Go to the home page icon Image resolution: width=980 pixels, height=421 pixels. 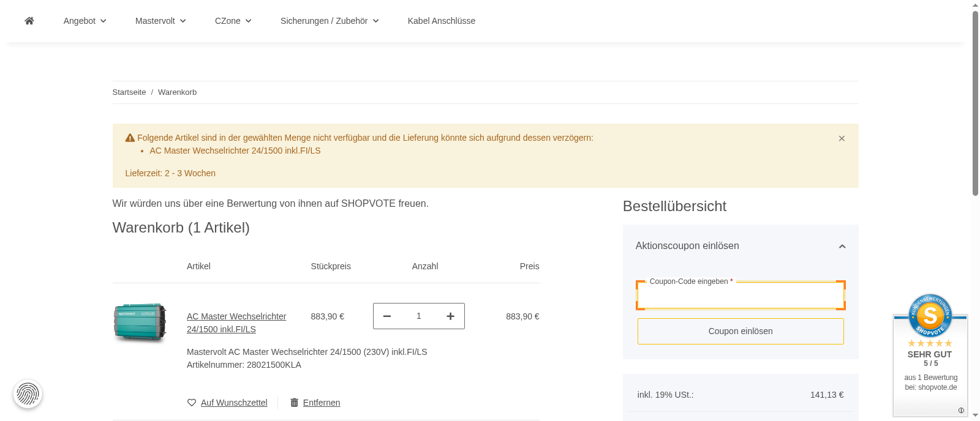29,21
